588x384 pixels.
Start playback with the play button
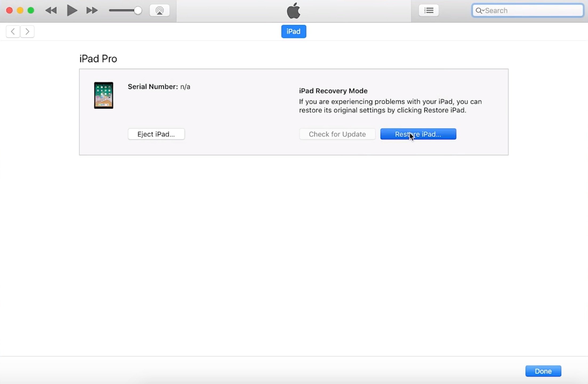coord(72,10)
